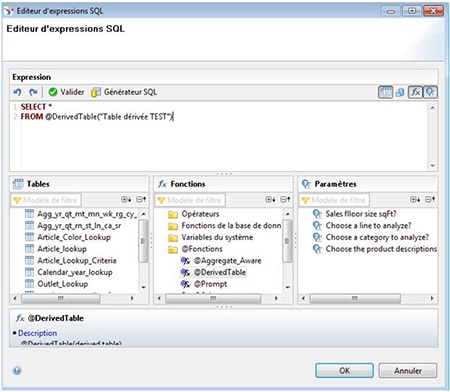Maximize the SQL editor window
This screenshot has width=450, height=392.
[x=412, y=11]
